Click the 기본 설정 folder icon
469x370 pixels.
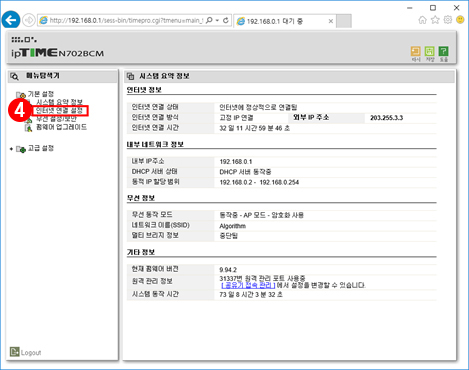pyautogui.click(x=21, y=94)
